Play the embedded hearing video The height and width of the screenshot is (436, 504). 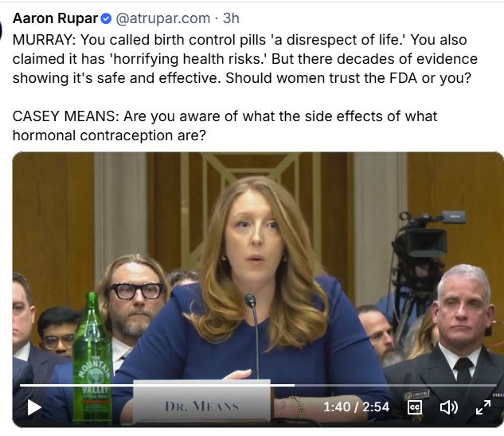point(34,407)
